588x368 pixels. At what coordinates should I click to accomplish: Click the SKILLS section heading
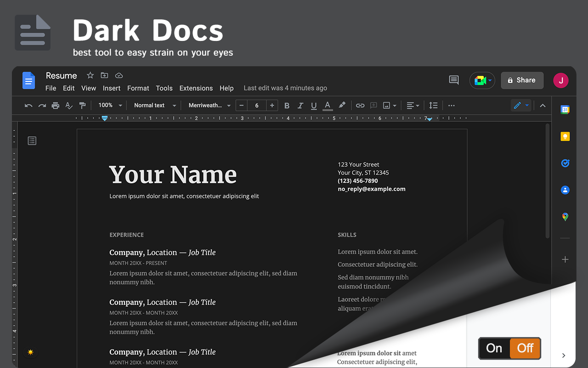[x=347, y=235]
